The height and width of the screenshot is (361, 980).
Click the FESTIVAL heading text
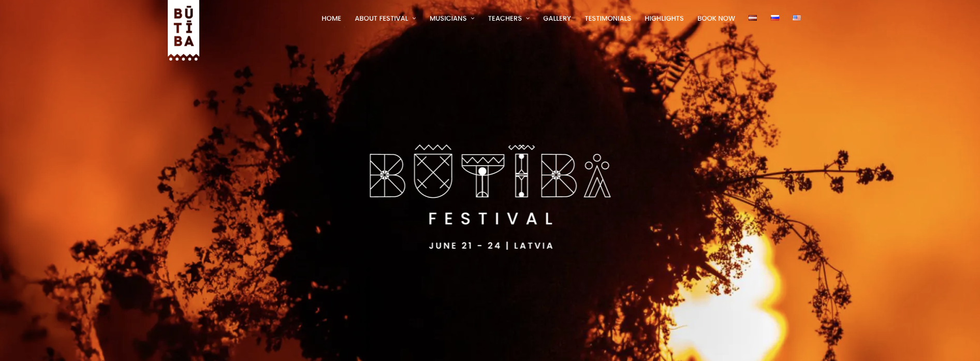click(491, 219)
